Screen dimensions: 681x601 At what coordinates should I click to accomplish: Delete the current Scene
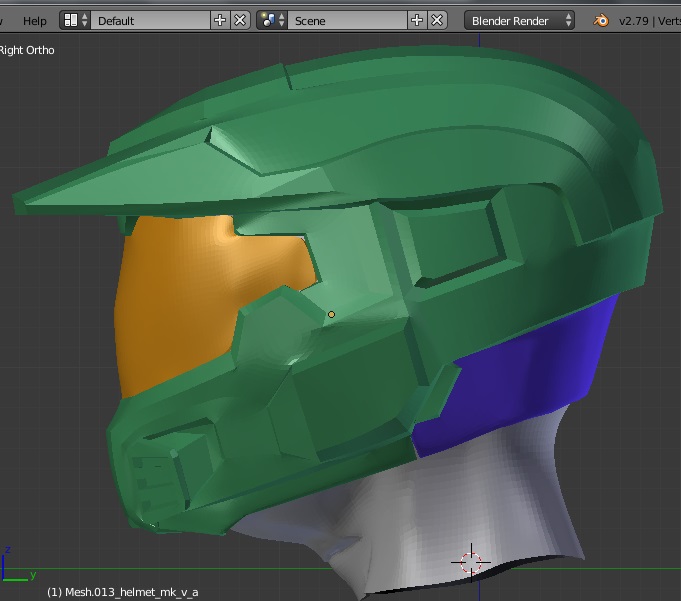[437, 20]
